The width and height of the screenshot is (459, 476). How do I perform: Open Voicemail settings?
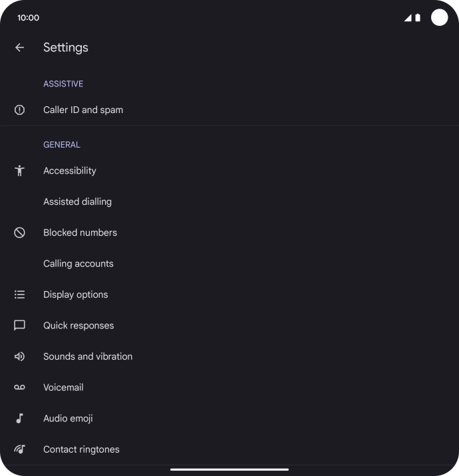[x=63, y=388]
